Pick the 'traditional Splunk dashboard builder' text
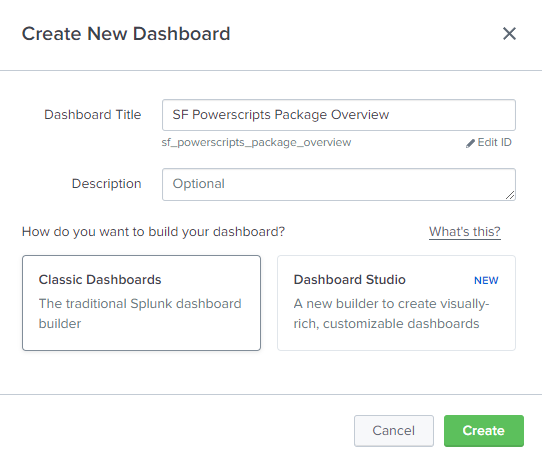542x460 pixels. (140, 313)
